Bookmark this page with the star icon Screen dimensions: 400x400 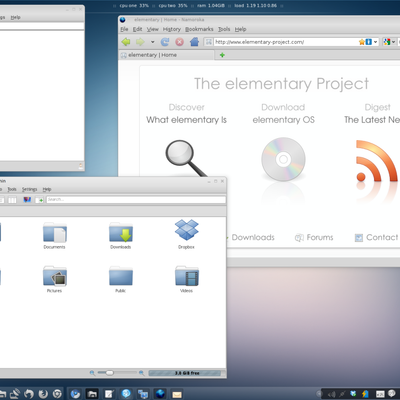361,42
